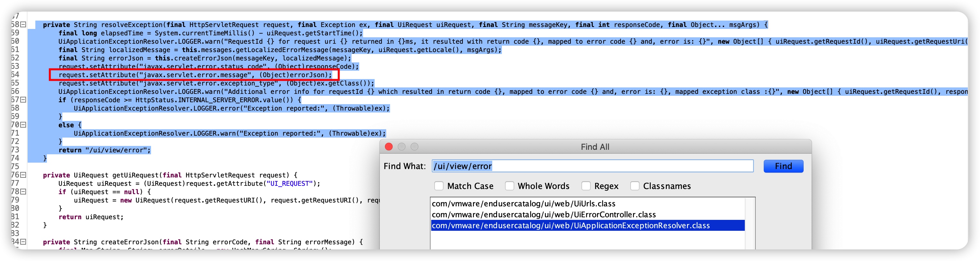
Task: Close the Find All dialog
Action: tap(389, 147)
